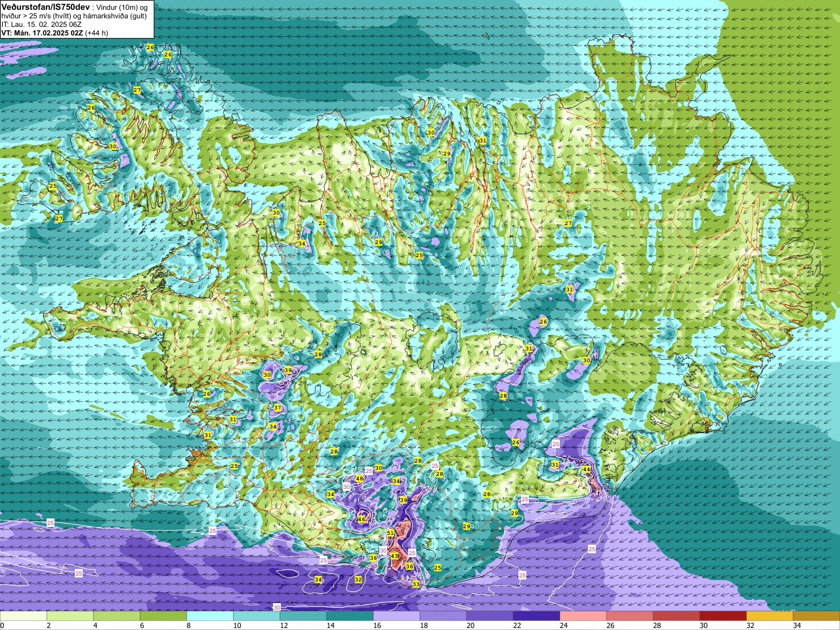Click the yellow gust label 46
840x630 pixels.
click(x=362, y=519)
